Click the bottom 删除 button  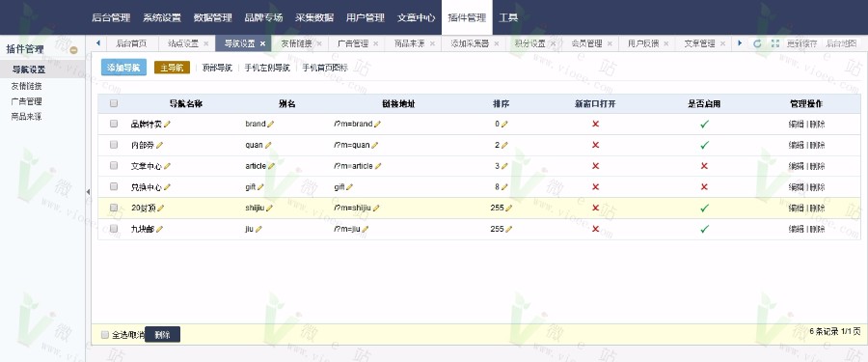(x=162, y=335)
